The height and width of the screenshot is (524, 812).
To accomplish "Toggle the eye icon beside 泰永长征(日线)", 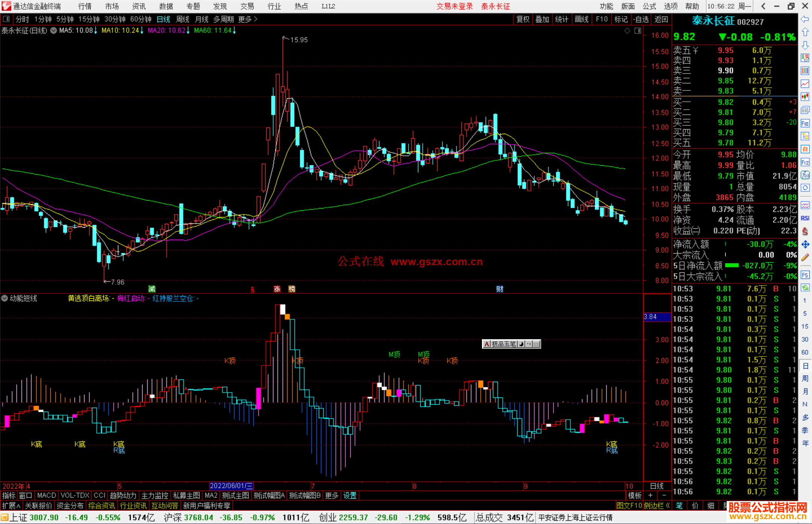I will [54, 30].
